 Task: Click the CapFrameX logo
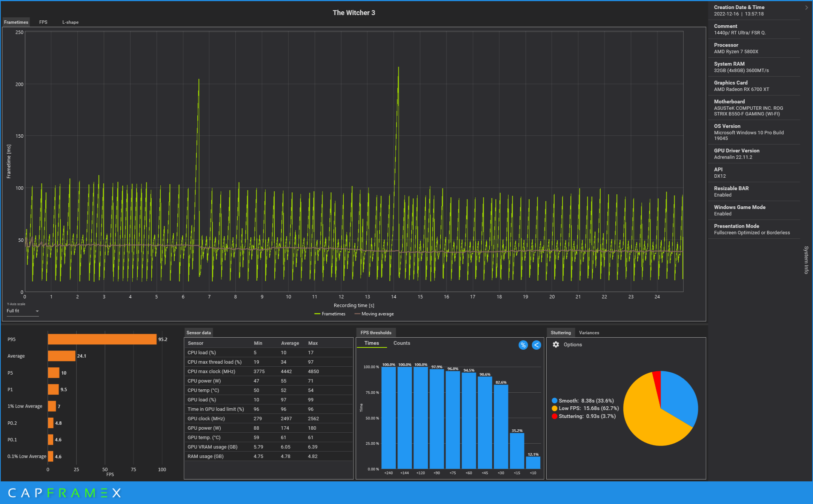point(65,493)
